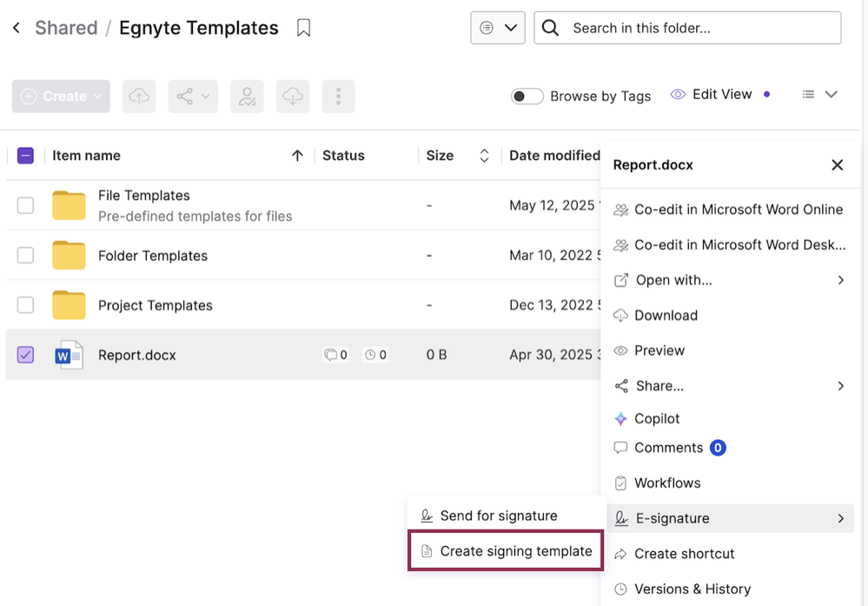Viewport: 868px width, 606px height.
Task: Click the search magnifier icon
Action: click(550, 28)
